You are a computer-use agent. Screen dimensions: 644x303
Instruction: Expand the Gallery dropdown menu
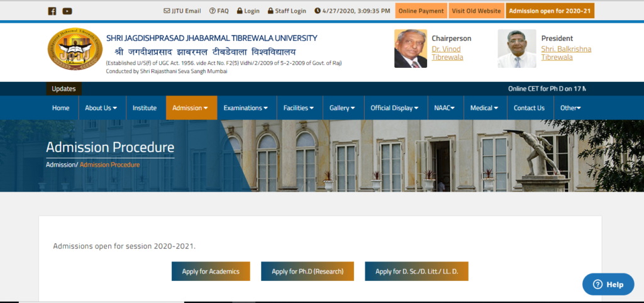pyautogui.click(x=342, y=108)
